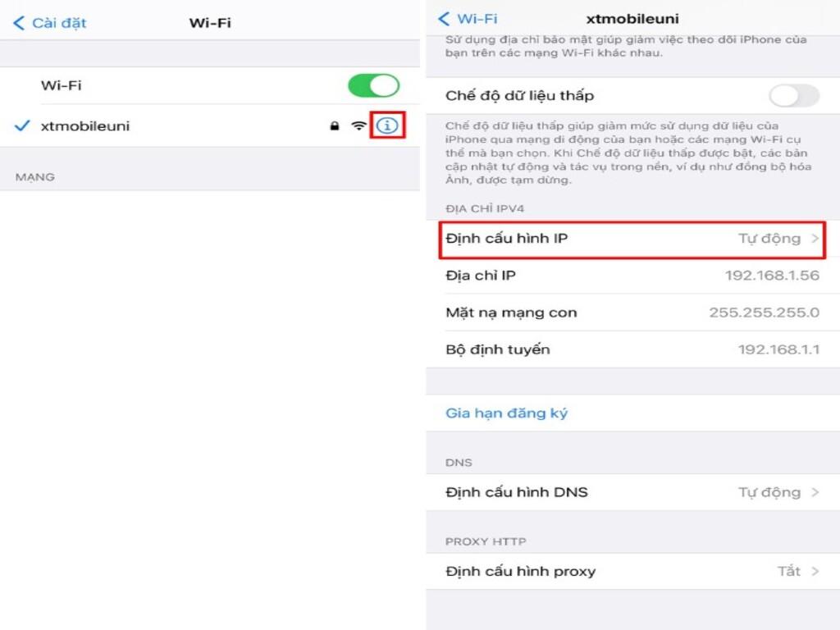Select the xtmobileuni network name
Viewport: 840px width, 630px height.
(x=85, y=126)
